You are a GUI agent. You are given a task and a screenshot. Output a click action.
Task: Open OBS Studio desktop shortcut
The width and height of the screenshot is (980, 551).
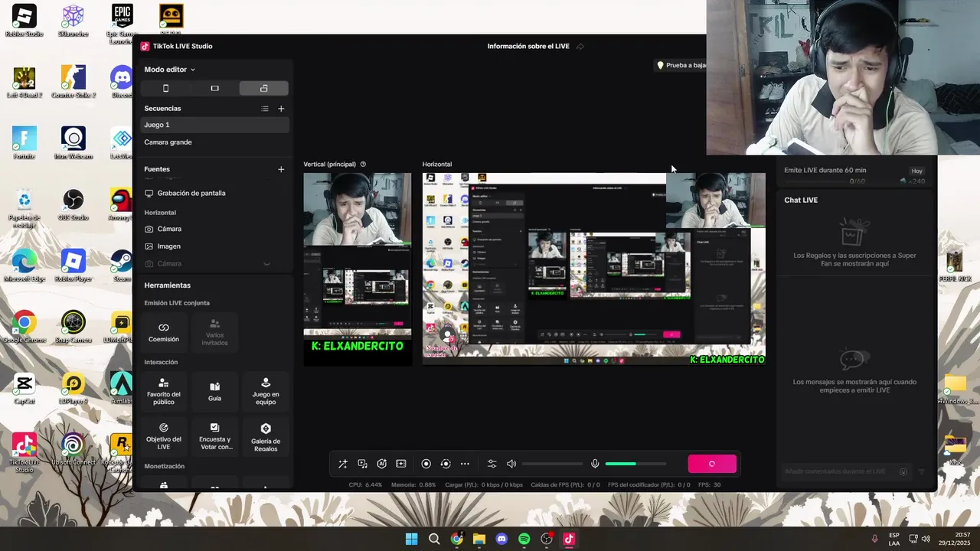(x=73, y=204)
